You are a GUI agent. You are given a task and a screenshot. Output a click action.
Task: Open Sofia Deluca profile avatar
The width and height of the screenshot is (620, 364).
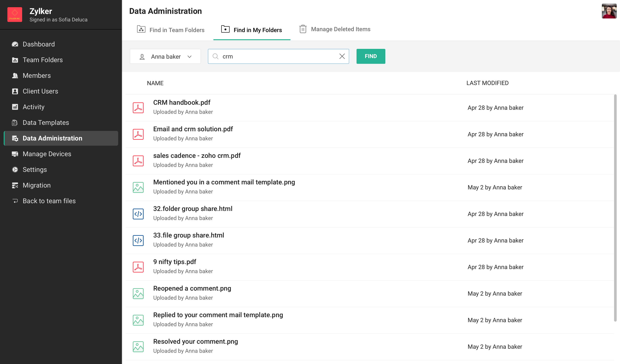(x=609, y=11)
